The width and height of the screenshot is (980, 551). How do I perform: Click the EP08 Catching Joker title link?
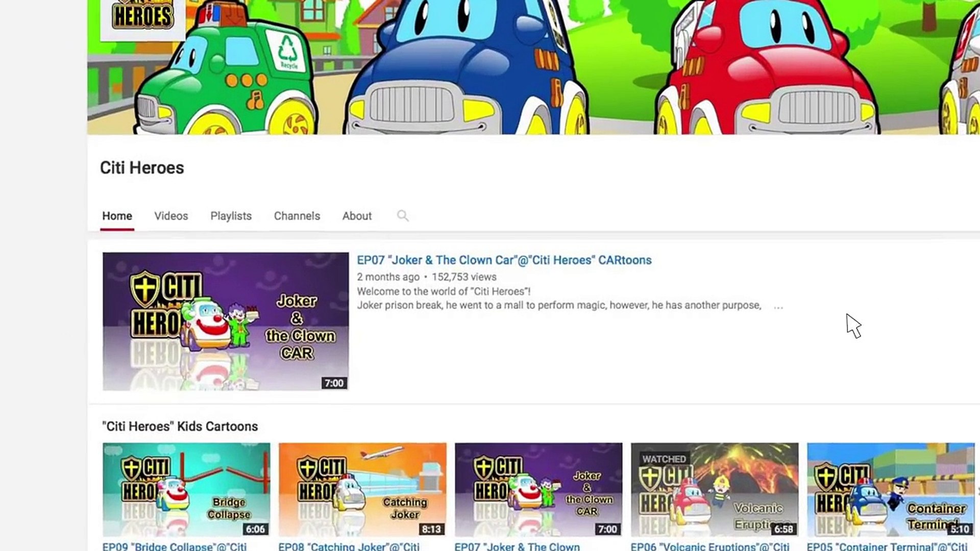(349, 546)
